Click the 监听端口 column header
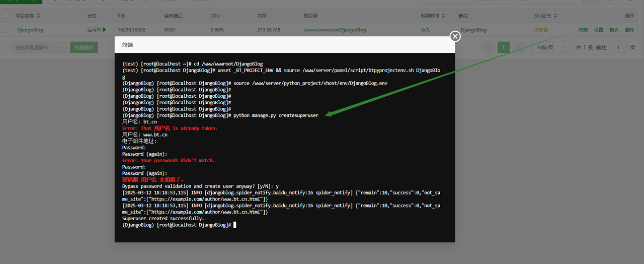The width and height of the screenshot is (644, 264). (174, 16)
